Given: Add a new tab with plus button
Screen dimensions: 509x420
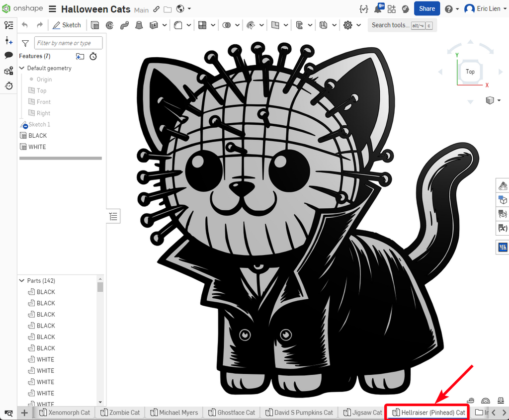Looking at the screenshot, I should tap(24, 413).
